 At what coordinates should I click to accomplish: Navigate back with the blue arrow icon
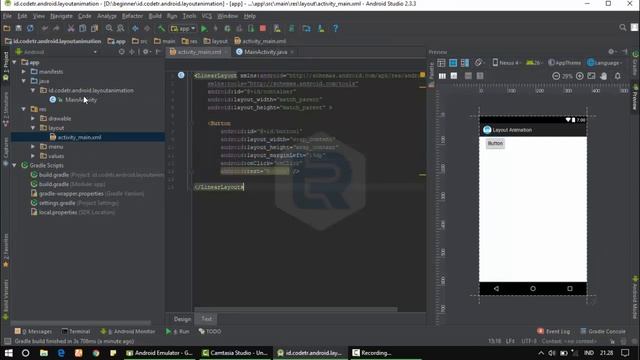pos(135,28)
